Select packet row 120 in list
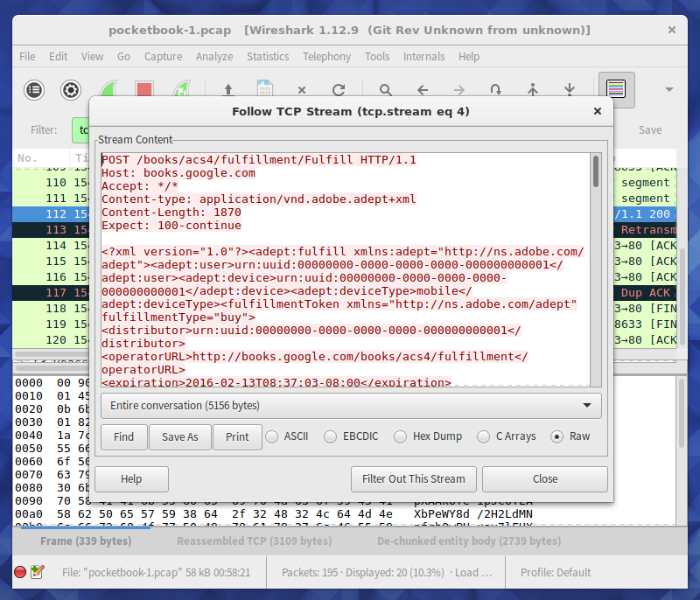This screenshot has width=700, height=600. (52, 340)
